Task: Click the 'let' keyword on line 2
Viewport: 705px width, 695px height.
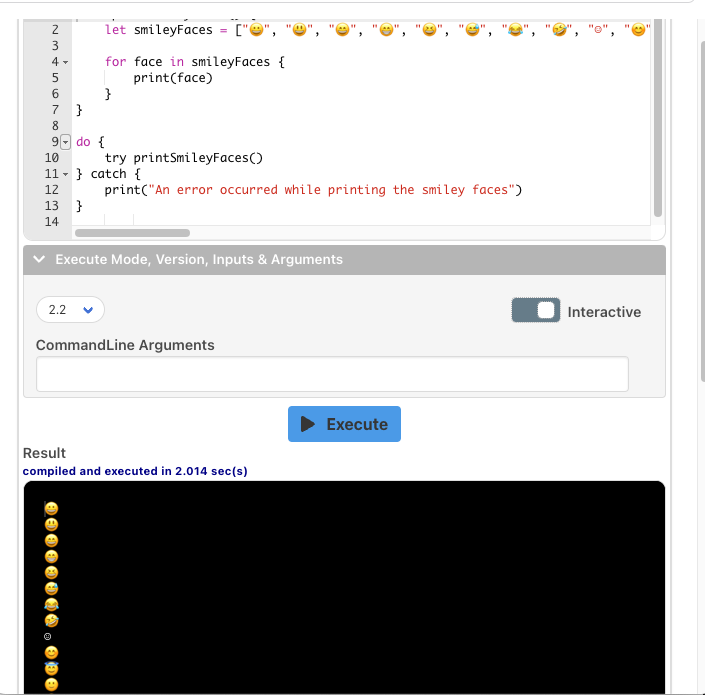Action: 116,30
